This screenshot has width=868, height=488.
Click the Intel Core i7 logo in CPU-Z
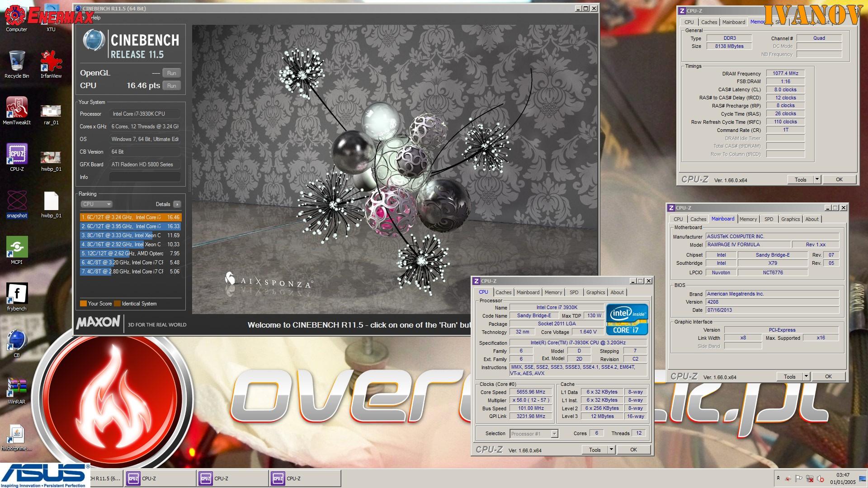(x=627, y=319)
